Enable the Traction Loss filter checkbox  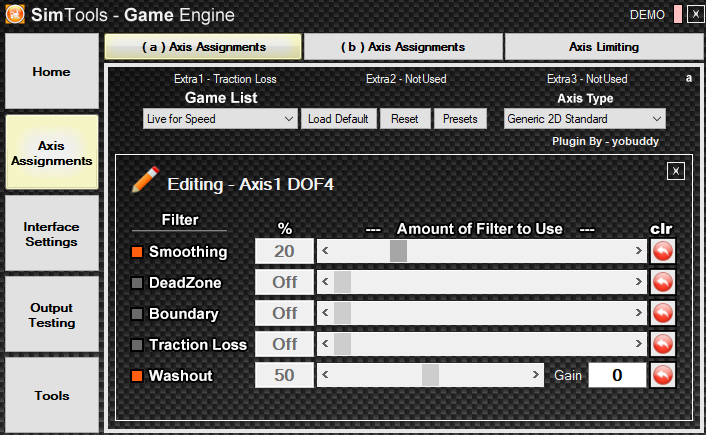click(x=137, y=345)
